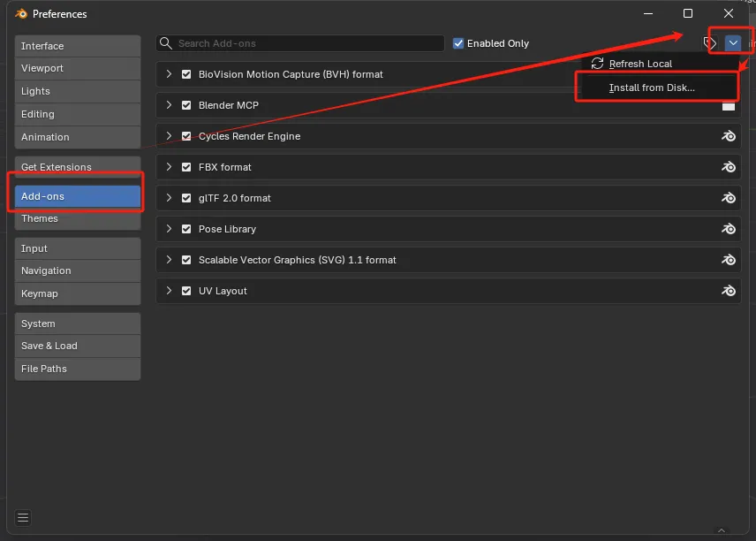
Task: Click the Refresh Local circular arrows icon
Action: 597,64
